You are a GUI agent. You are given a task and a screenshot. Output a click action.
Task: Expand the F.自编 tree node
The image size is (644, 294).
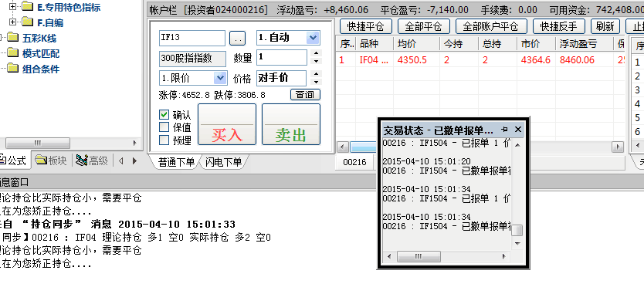[x=13, y=22]
